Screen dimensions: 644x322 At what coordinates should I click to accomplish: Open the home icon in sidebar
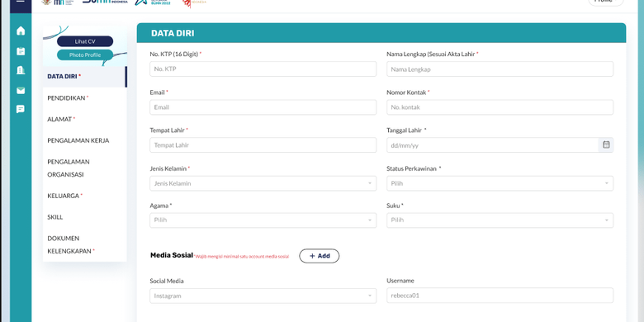(x=21, y=31)
